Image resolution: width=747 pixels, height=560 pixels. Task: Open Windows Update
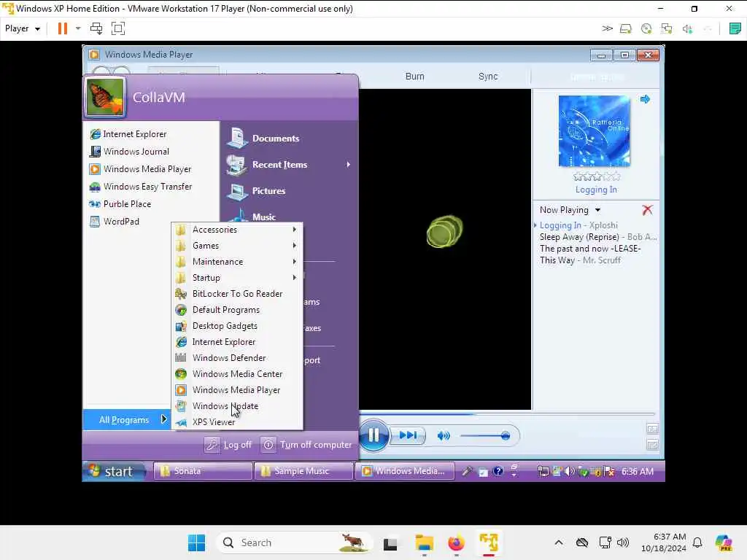click(237, 406)
